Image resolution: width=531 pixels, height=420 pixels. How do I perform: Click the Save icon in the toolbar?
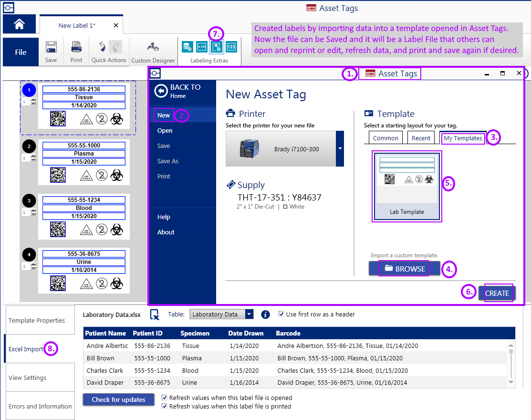coord(52,46)
